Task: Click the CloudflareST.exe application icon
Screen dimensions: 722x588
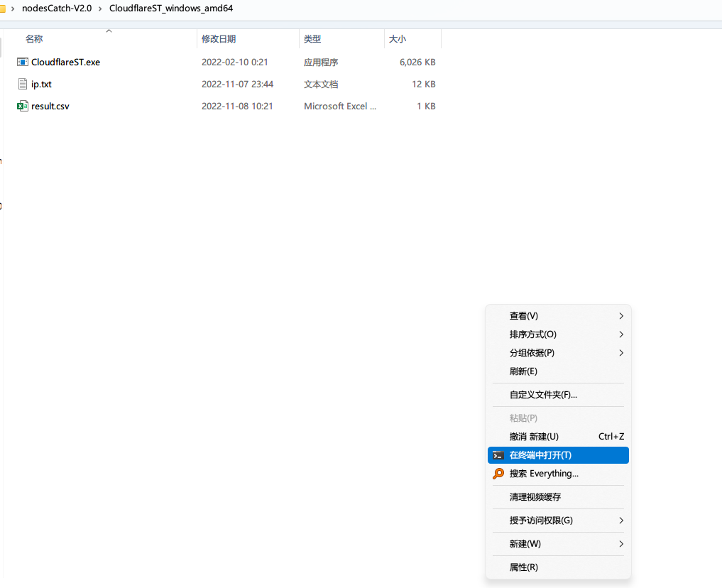Action: click(x=23, y=62)
